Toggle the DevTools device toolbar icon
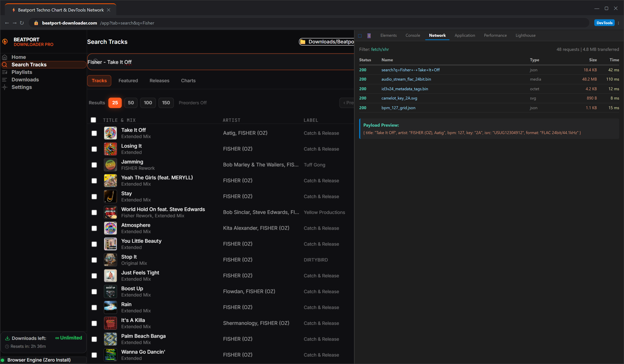 [x=369, y=36]
